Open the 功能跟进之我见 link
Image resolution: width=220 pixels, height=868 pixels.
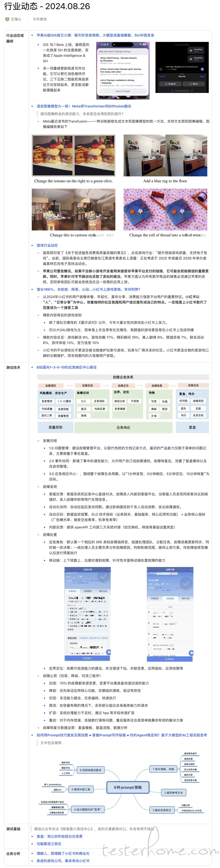tap(49, 844)
